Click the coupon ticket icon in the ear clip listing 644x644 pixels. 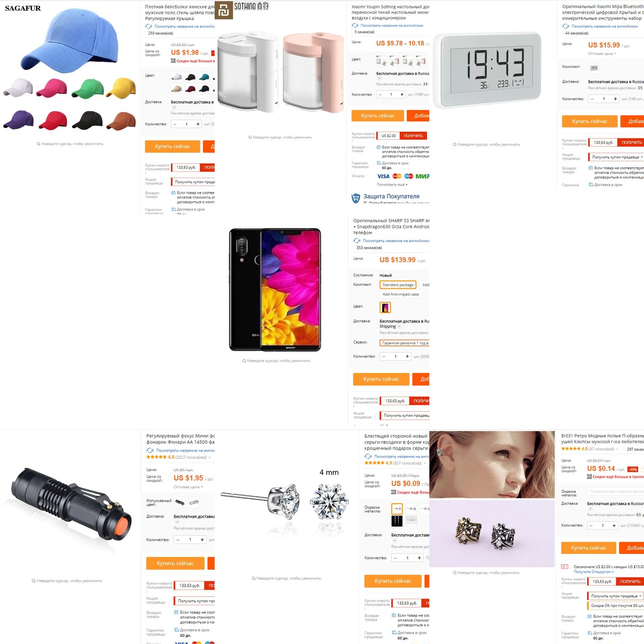click(x=565, y=567)
